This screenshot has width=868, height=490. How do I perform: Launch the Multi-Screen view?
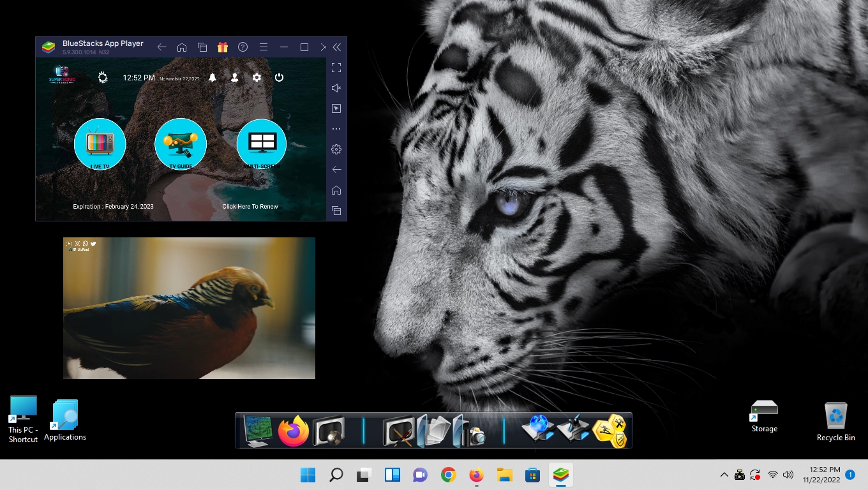(262, 144)
